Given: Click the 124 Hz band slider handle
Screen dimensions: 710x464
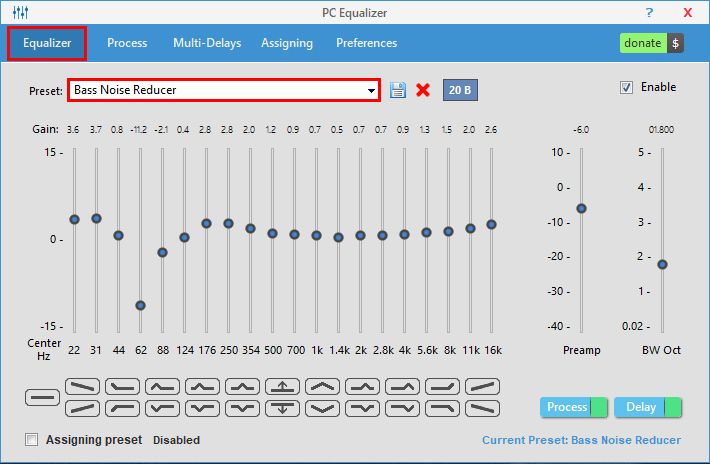Looking at the screenshot, I should (x=184, y=238).
